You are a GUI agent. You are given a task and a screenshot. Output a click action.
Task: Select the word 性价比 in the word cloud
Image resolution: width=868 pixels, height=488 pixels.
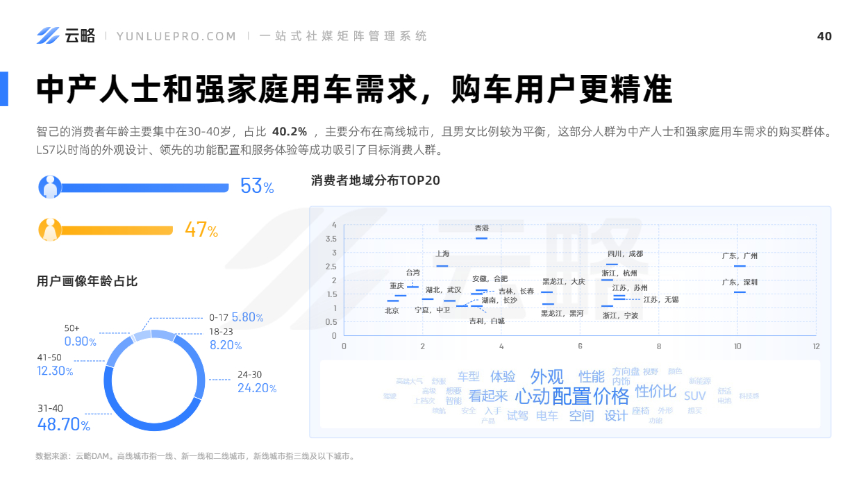656,391
